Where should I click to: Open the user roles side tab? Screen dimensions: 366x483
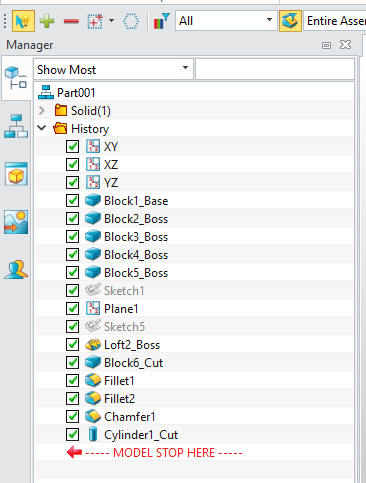[x=16, y=270]
